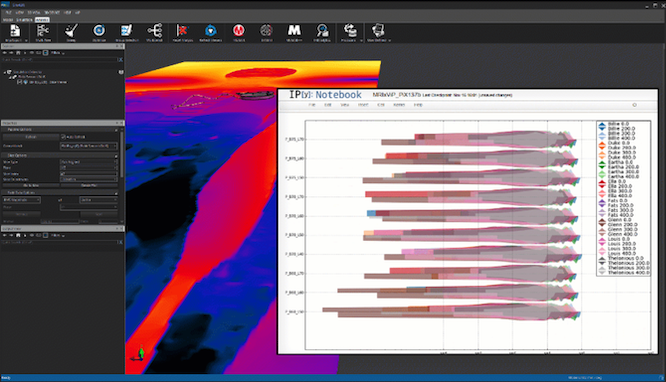
Task: Collapse the root node in the Explorer tree
Action: point(5,72)
